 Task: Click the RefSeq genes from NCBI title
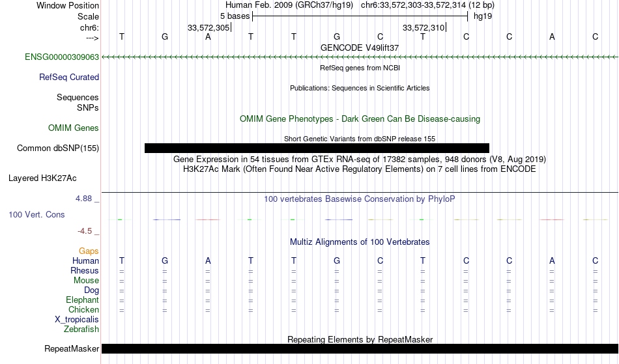click(360, 68)
